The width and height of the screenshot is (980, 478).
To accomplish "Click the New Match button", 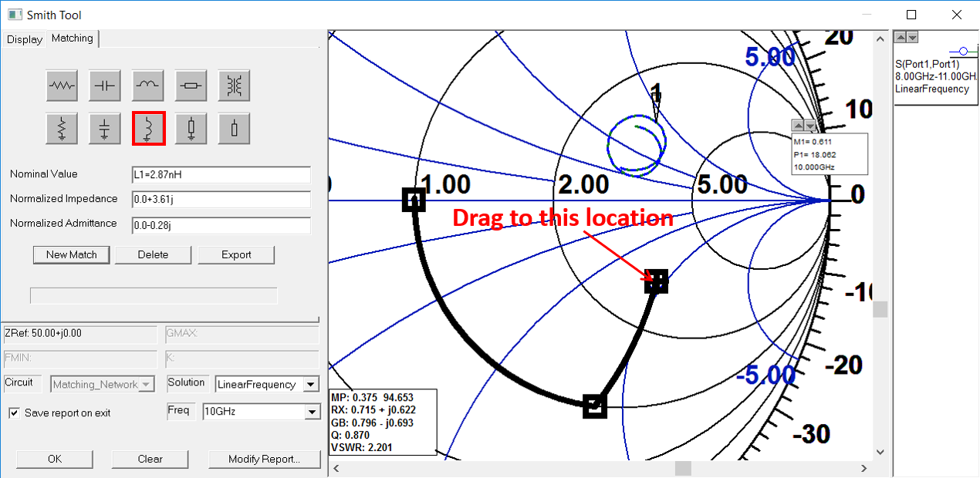I will click(71, 254).
